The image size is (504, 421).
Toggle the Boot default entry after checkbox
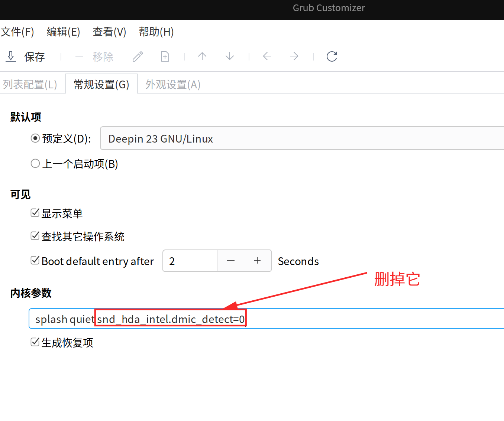click(x=35, y=261)
